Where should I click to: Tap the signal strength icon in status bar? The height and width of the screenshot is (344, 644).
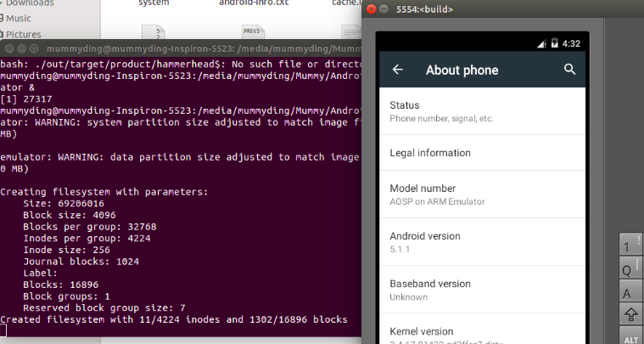(x=541, y=43)
